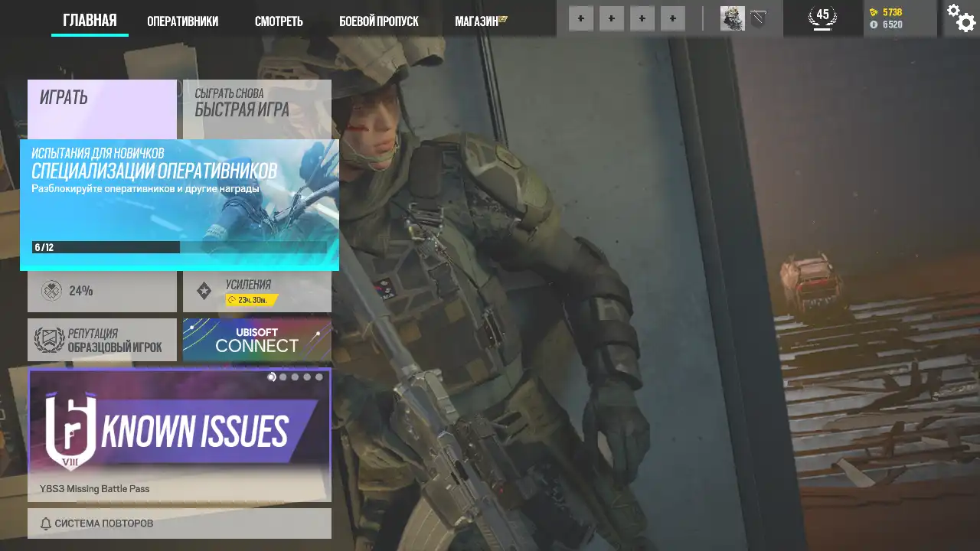
Task: Switch to the Главная tab
Action: (x=90, y=21)
